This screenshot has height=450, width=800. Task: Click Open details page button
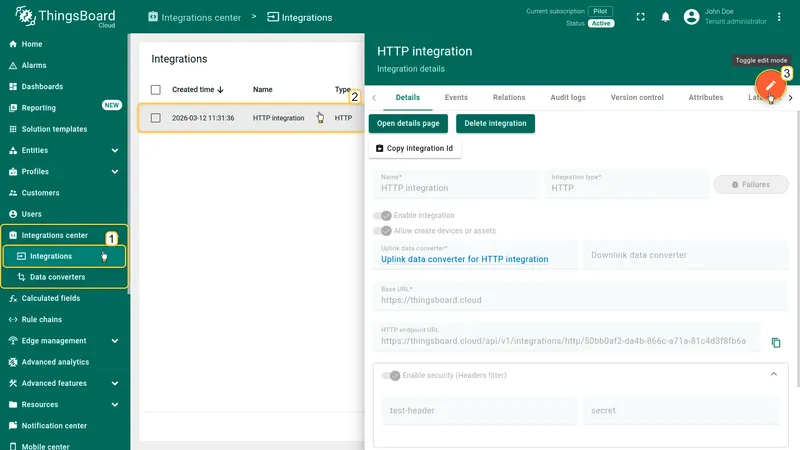(408, 123)
